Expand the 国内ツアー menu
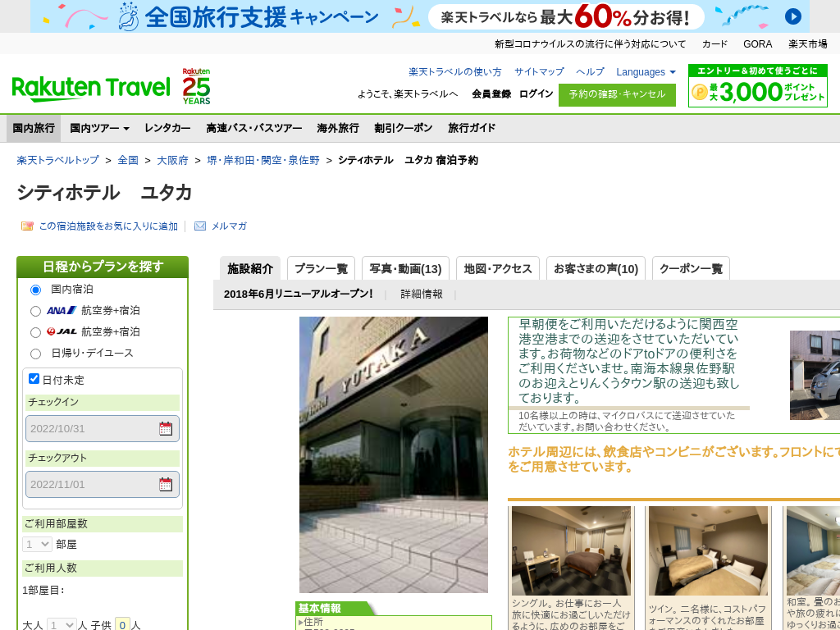The width and height of the screenshot is (840, 630). tap(99, 128)
